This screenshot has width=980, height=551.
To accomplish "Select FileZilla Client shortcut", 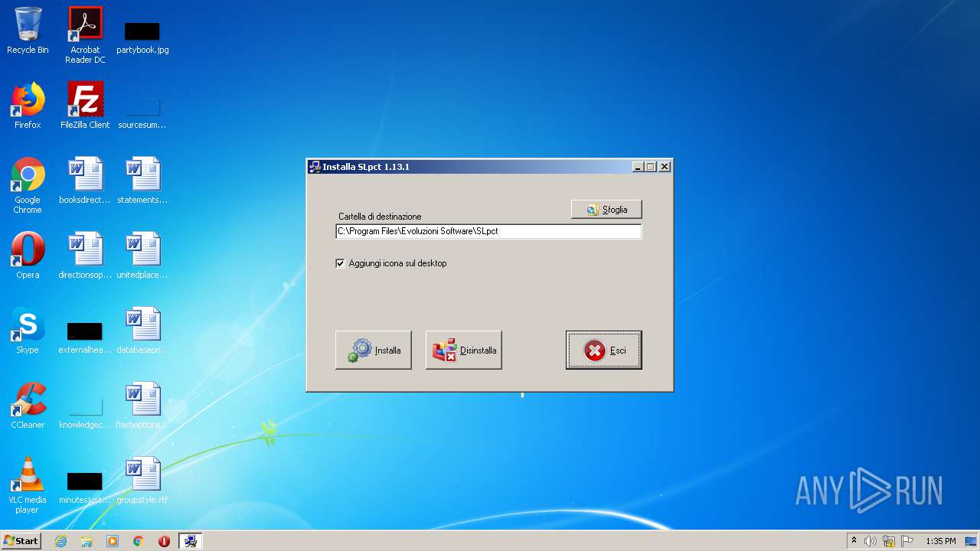I will pyautogui.click(x=85, y=106).
